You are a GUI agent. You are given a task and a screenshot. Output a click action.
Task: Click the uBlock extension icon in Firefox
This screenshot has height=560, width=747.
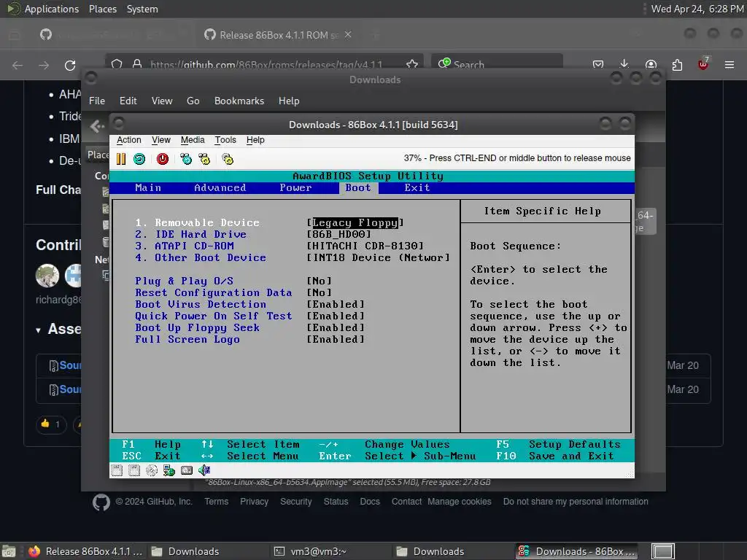click(703, 64)
